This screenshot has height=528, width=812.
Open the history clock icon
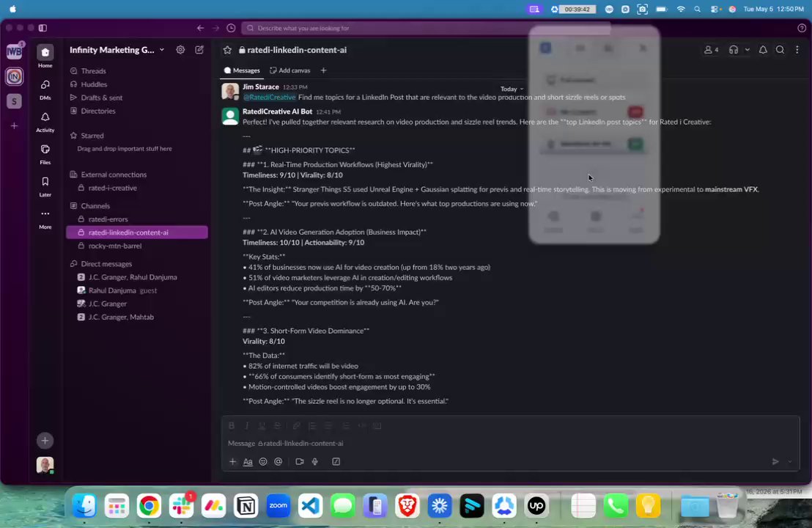click(232, 28)
